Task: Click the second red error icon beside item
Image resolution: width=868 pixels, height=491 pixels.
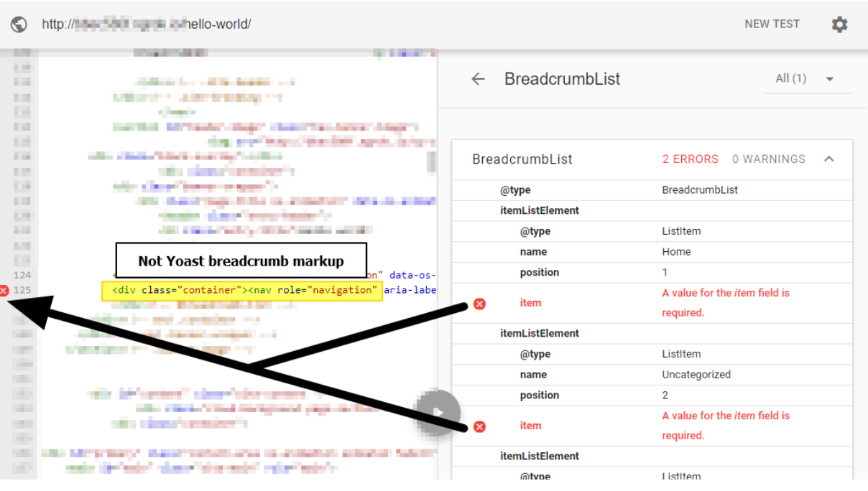Action: coord(479,426)
